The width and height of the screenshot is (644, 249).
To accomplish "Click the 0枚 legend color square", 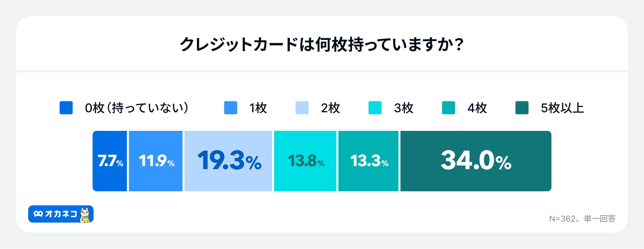I will pyautogui.click(x=66, y=108).
